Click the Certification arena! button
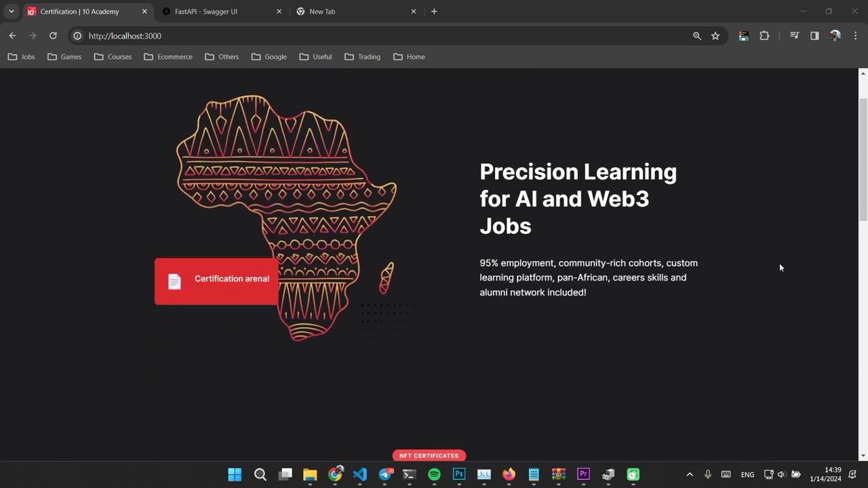The image size is (868, 488). click(216, 281)
